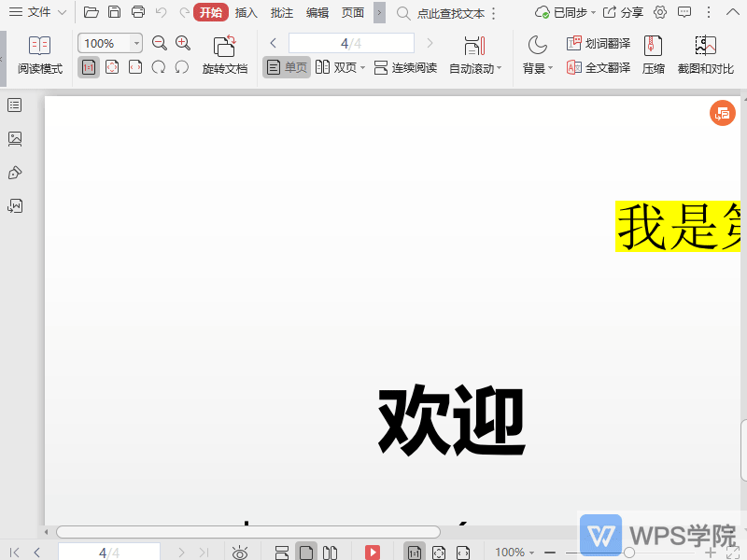Click the 旋转文档 rotate document icon

pos(224,52)
